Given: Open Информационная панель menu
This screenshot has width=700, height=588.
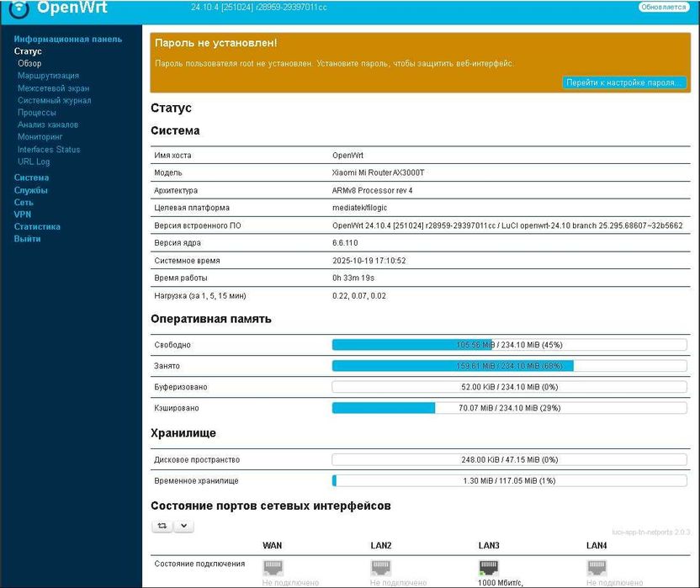Looking at the screenshot, I should tap(68, 40).
